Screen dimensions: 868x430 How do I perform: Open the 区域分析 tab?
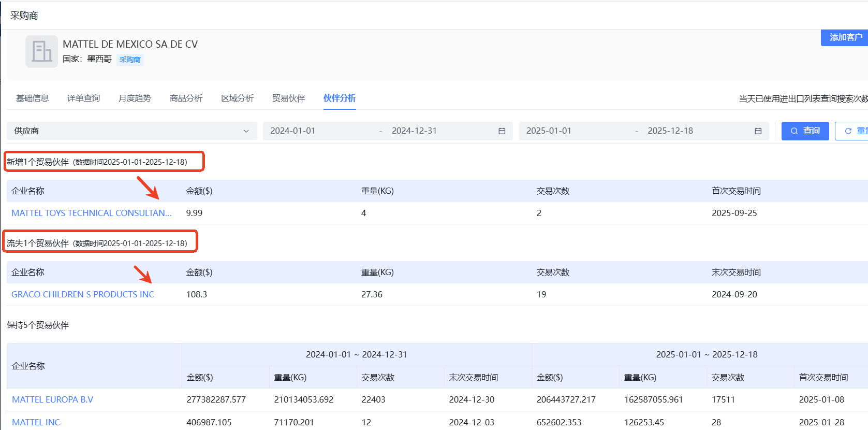237,98
